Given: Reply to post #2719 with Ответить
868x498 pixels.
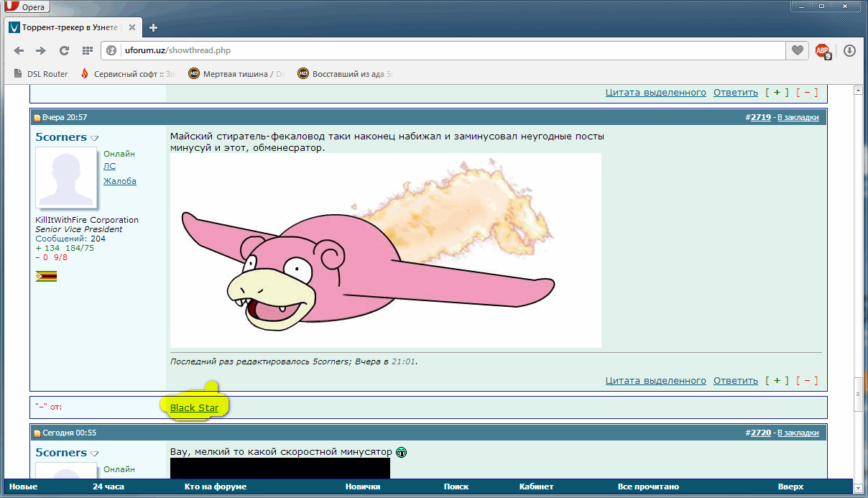Looking at the screenshot, I should point(736,380).
